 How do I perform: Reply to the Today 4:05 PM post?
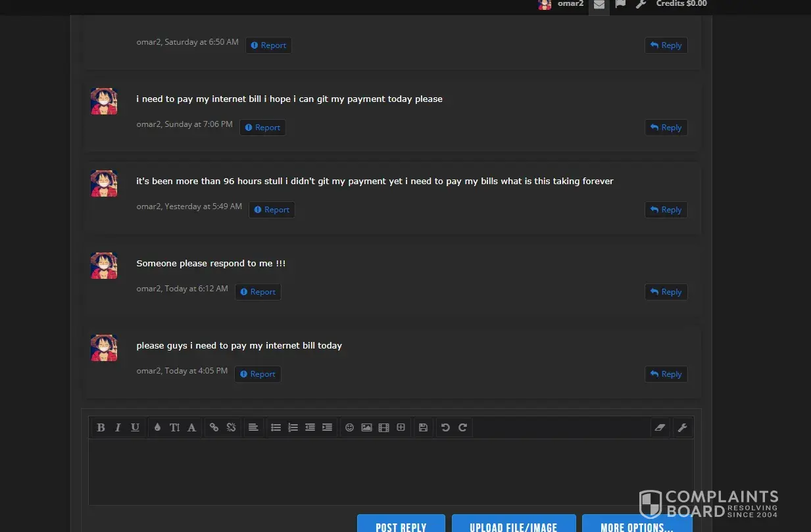tap(666, 374)
